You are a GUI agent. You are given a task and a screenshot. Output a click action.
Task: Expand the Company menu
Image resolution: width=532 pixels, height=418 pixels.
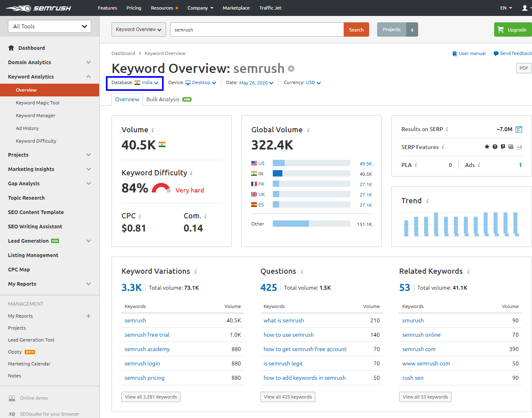[x=200, y=8]
